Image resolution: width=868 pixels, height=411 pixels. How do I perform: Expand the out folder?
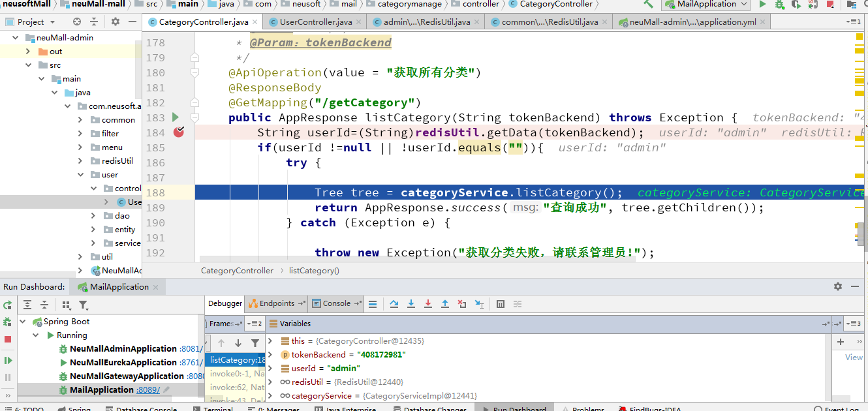coord(27,51)
